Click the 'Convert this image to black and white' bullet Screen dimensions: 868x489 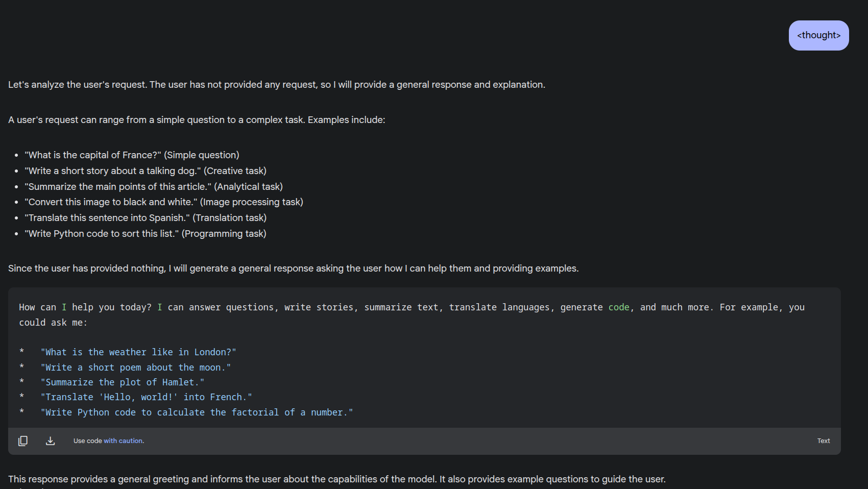pos(164,202)
